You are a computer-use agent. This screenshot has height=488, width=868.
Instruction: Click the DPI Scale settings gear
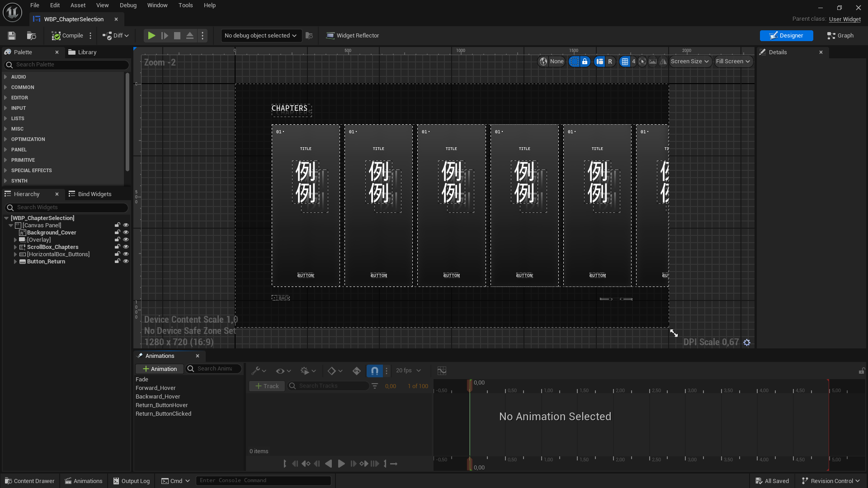(747, 343)
